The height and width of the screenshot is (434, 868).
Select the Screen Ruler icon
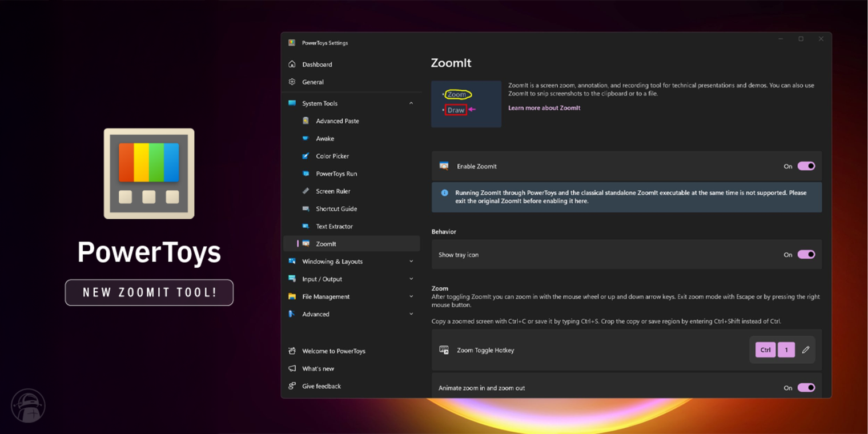coord(307,191)
